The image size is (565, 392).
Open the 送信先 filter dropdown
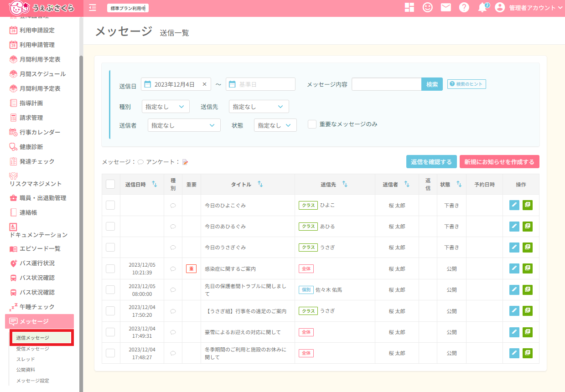[259, 106]
